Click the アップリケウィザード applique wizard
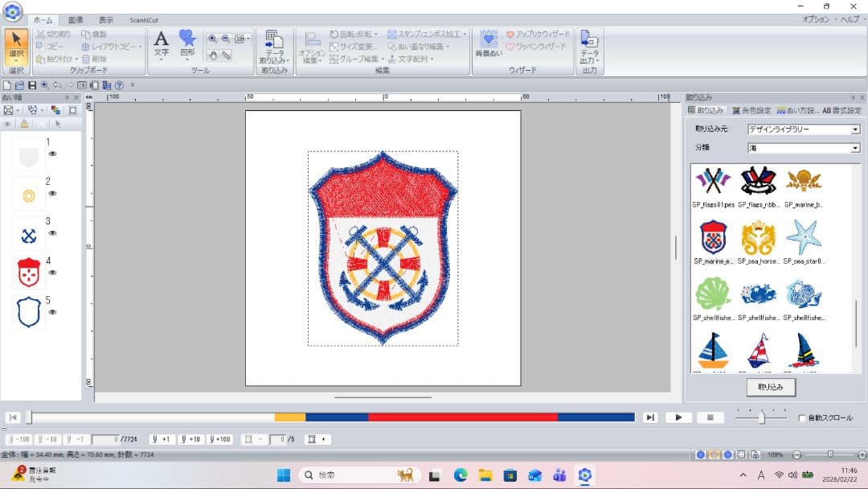 (x=538, y=35)
